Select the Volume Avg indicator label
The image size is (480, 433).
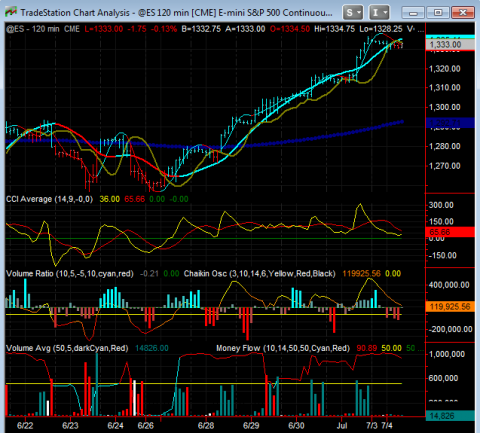pyautogui.click(x=67, y=348)
